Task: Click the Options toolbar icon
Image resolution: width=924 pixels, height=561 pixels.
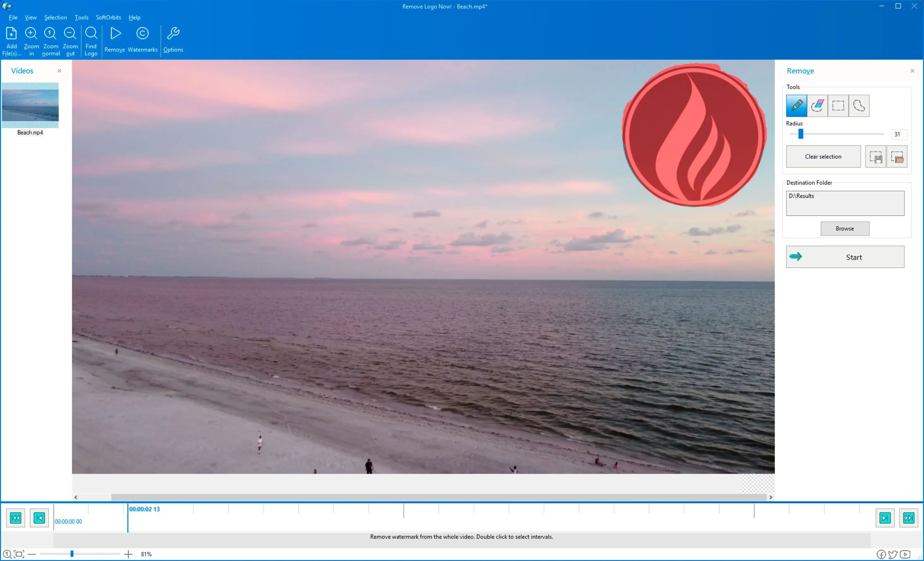Action: (174, 40)
